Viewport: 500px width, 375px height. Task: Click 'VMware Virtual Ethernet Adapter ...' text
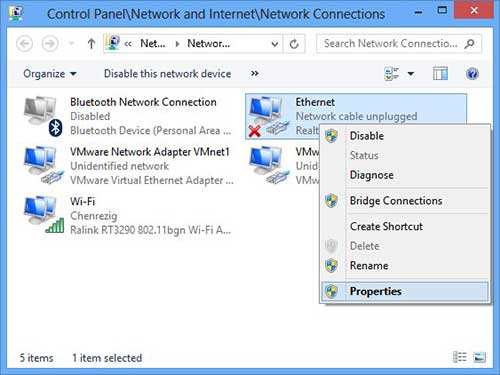pos(152,180)
